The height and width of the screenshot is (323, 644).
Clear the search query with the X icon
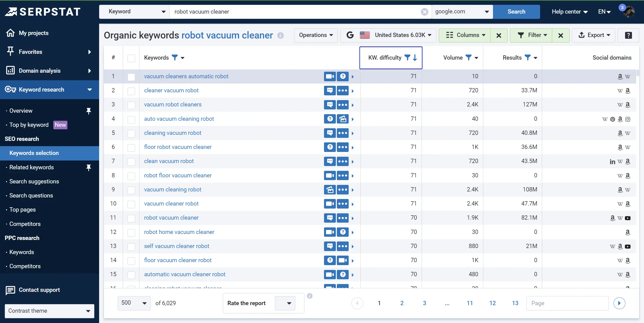(x=424, y=12)
